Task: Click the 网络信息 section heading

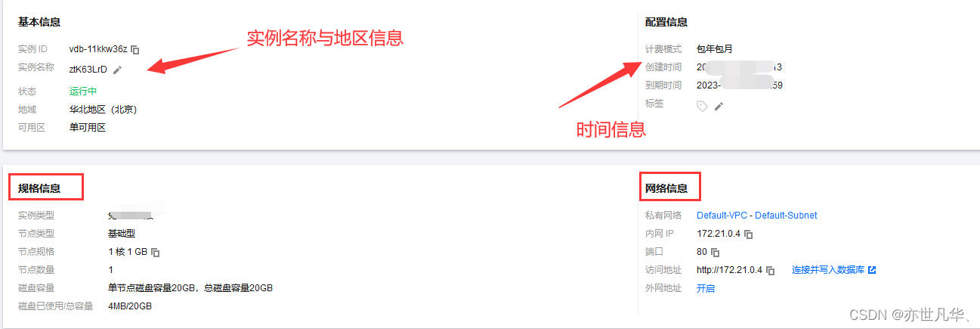Action: click(666, 188)
